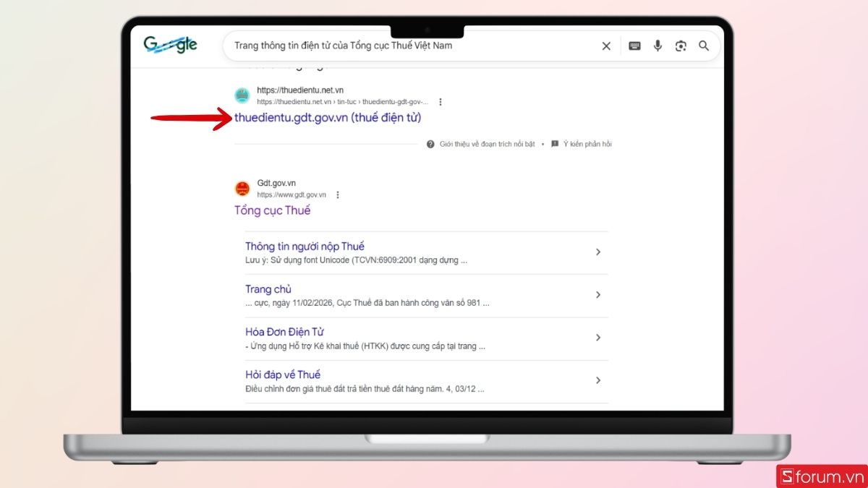Open the Trang chủ sitelink
This screenshot has width=868, height=488.
(x=268, y=289)
